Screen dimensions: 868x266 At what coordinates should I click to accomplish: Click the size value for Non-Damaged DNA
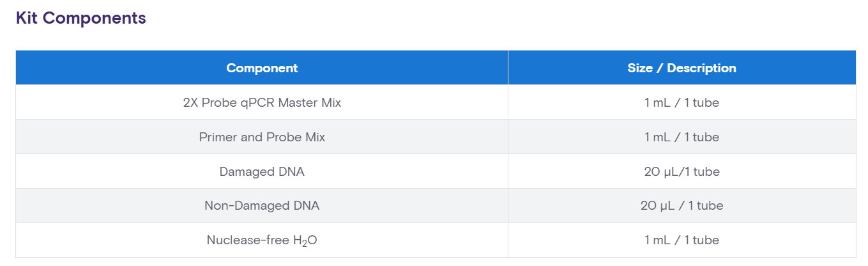pos(681,206)
